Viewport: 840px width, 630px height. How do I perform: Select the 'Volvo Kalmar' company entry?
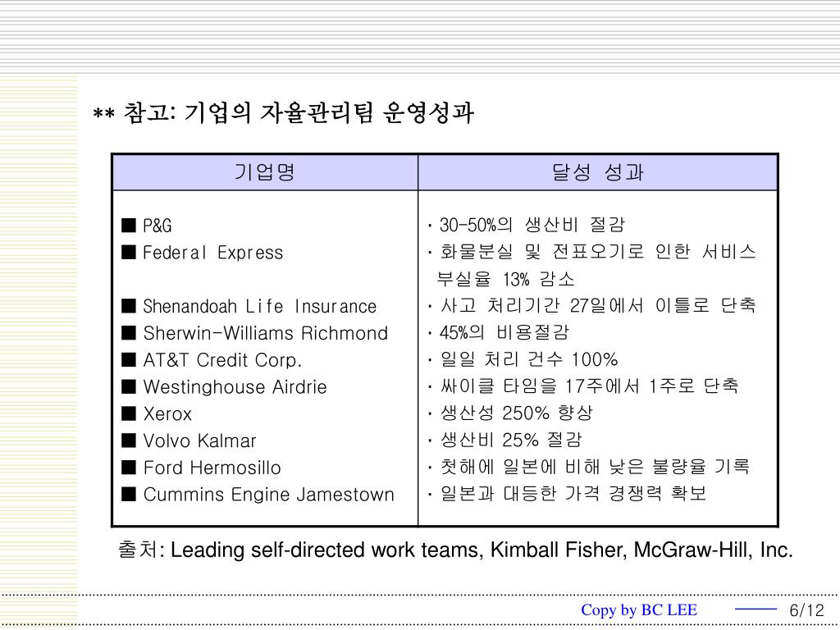(x=200, y=441)
